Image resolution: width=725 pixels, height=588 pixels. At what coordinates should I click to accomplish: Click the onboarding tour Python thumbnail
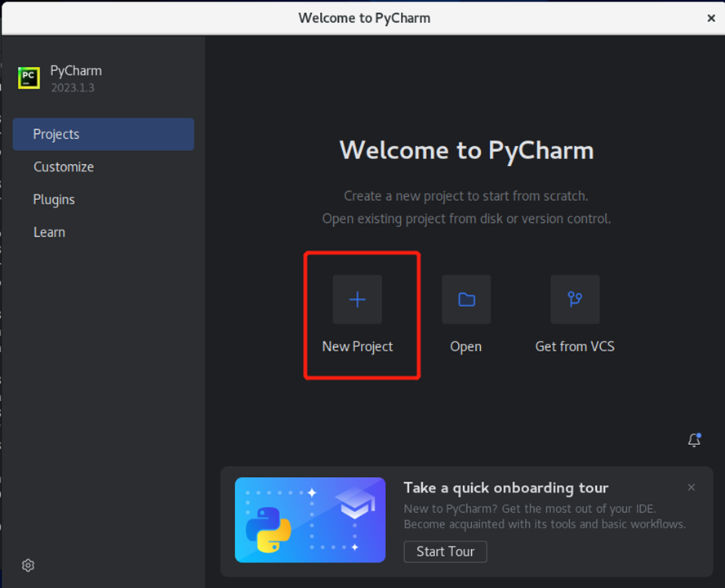[x=310, y=520]
